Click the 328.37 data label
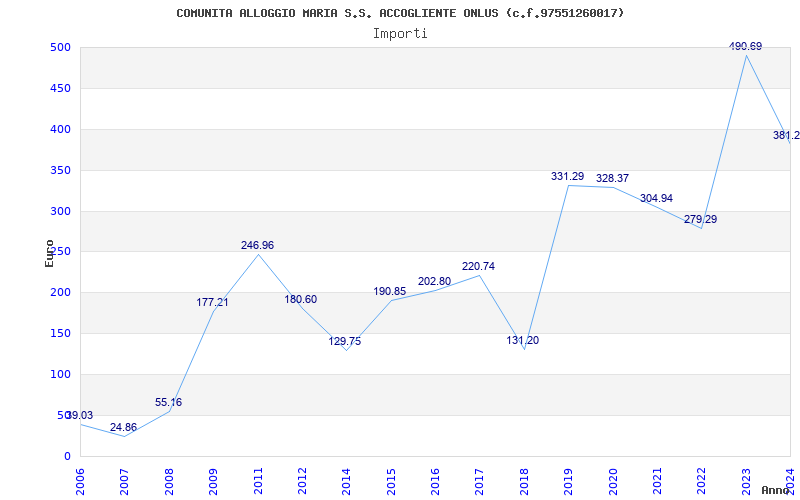 coord(612,179)
